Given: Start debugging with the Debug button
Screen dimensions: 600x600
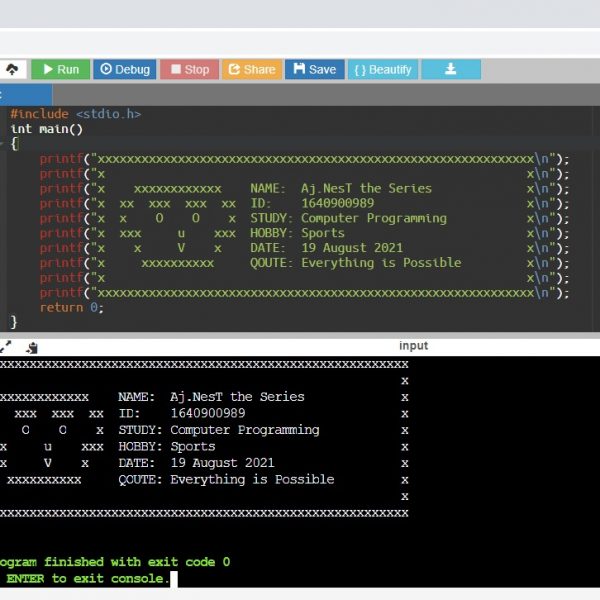Looking at the screenshot, I should point(124,69).
